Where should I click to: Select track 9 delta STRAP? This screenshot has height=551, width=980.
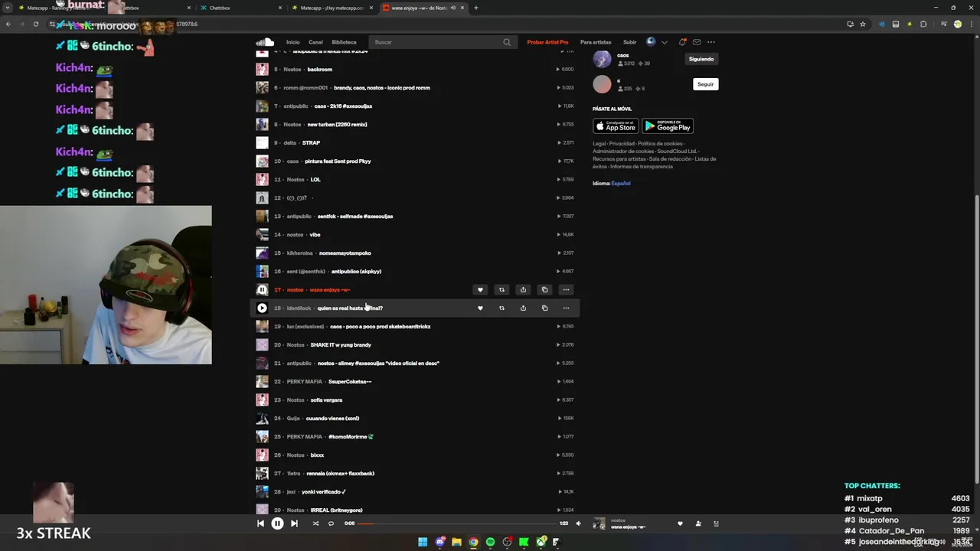(413, 142)
